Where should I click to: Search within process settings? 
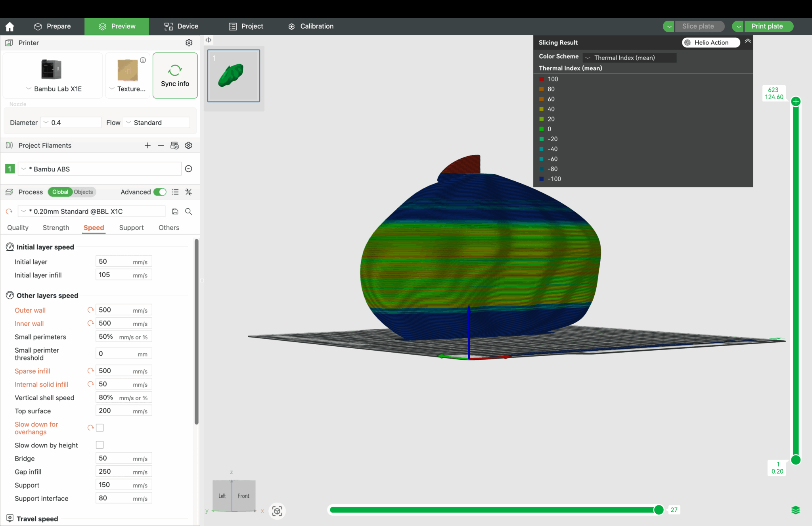tap(188, 211)
